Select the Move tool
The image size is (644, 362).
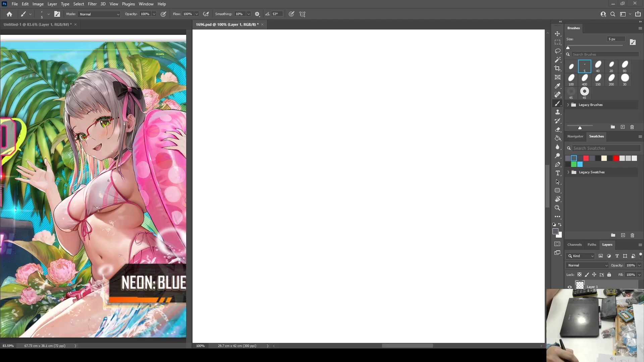(557, 34)
